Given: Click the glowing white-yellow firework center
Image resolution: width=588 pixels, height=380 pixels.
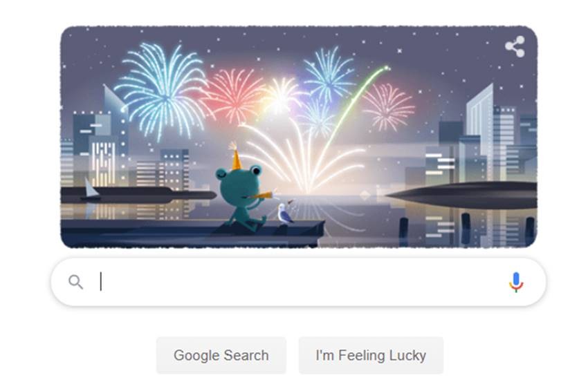Looking at the screenshot, I should pyautogui.click(x=280, y=96).
